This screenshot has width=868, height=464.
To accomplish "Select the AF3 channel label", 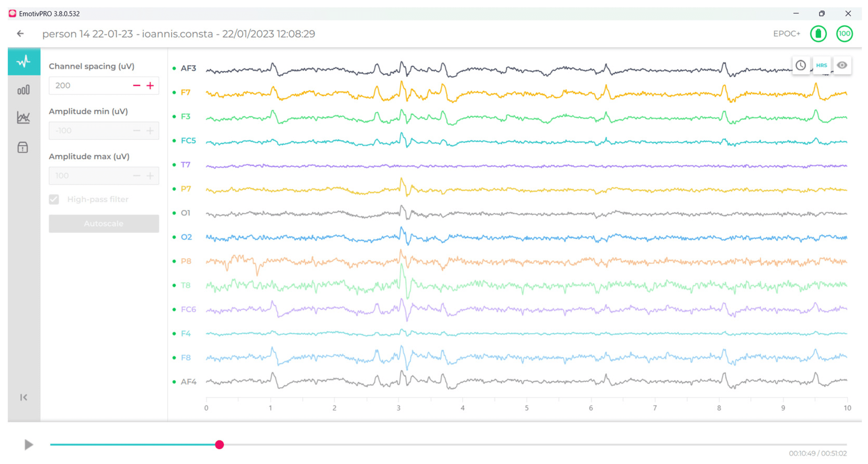I will [x=188, y=69].
